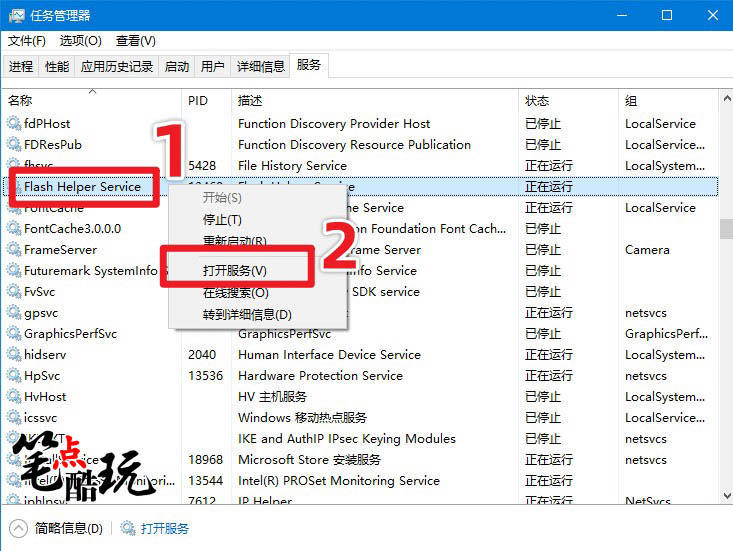Click PID value 13536
The image size is (733, 551).
pyautogui.click(x=206, y=376)
